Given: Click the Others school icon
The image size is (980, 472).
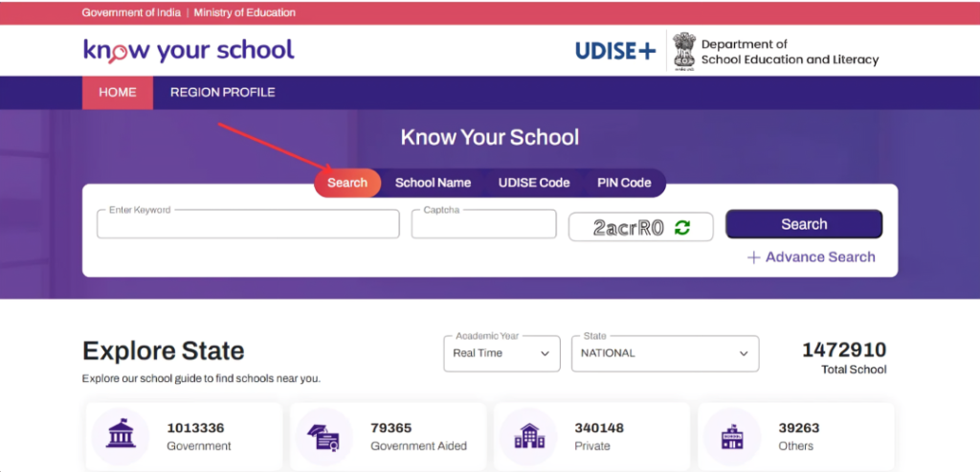Looking at the screenshot, I should pyautogui.click(x=732, y=437).
